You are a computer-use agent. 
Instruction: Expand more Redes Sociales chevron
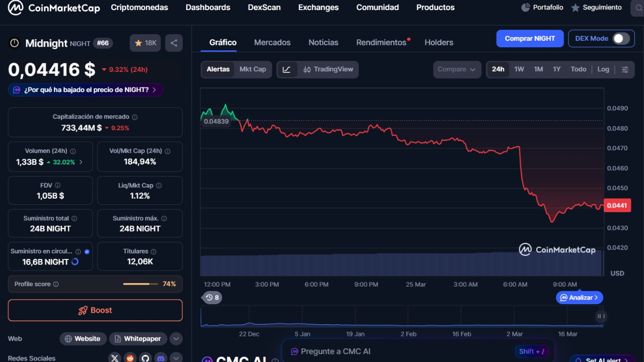176,358
